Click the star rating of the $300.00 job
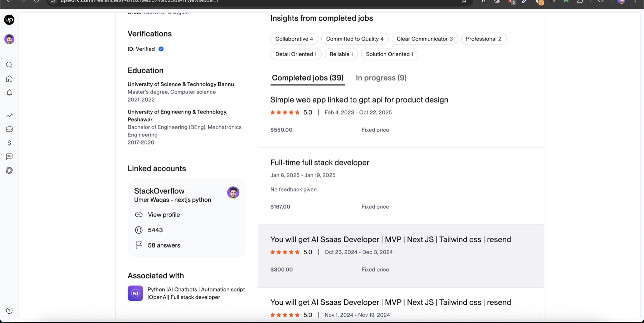 pyautogui.click(x=285, y=252)
